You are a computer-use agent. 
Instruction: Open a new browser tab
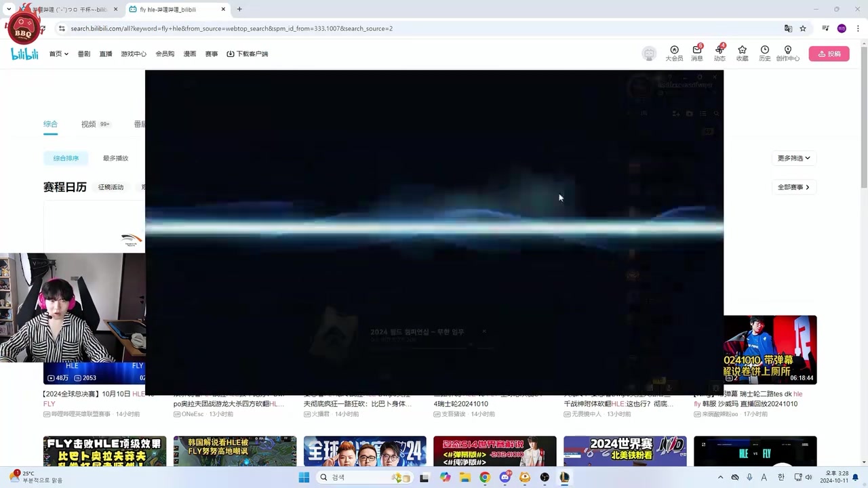click(x=239, y=9)
